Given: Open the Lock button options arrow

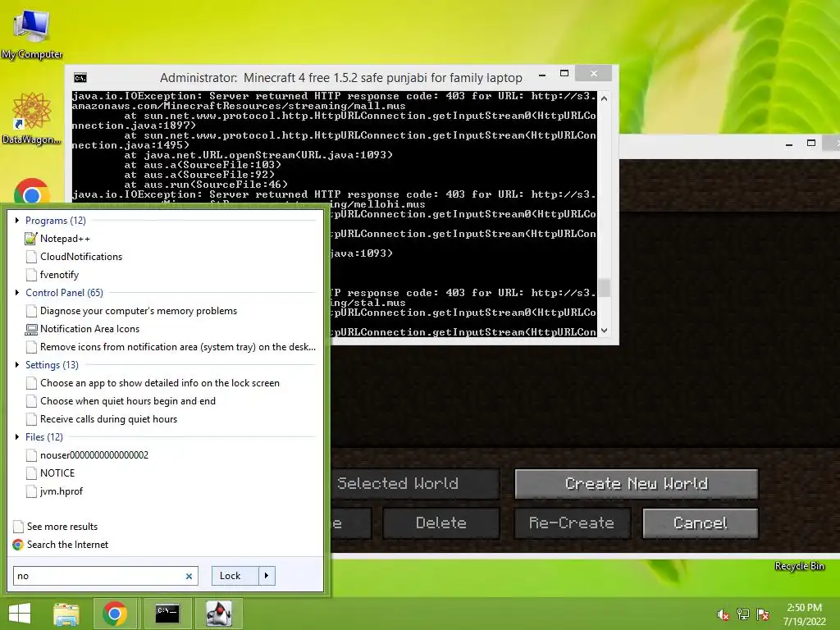Looking at the screenshot, I should pyautogui.click(x=267, y=576).
